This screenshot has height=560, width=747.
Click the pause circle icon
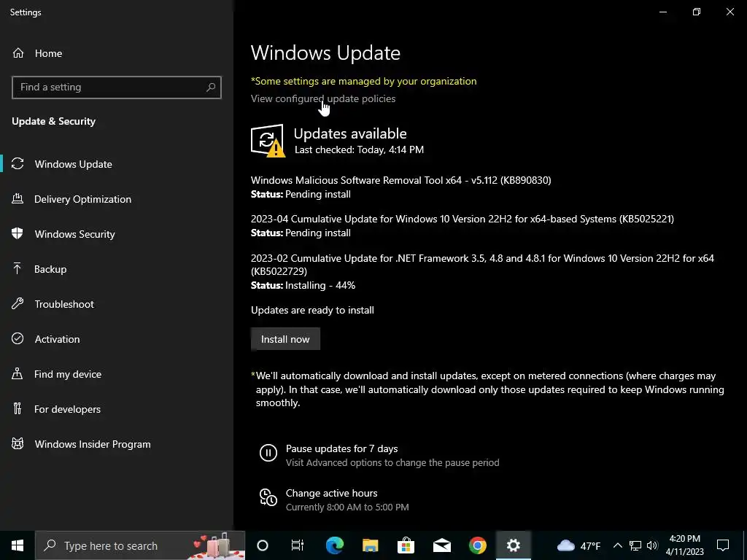(268, 452)
